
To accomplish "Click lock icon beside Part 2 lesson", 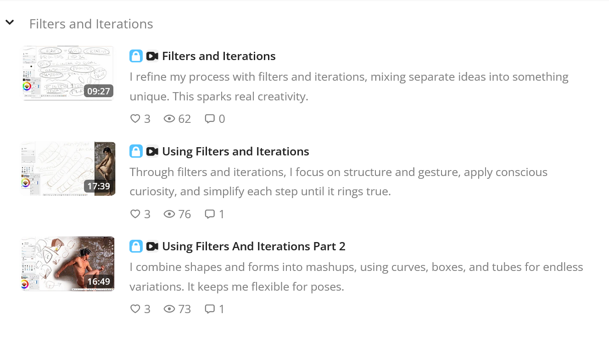I will pyautogui.click(x=136, y=246).
